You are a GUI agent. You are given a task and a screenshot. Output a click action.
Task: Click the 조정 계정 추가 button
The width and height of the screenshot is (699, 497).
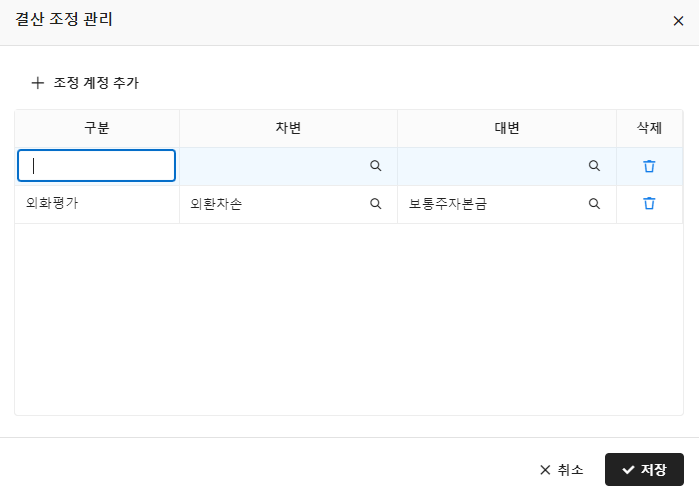[x=85, y=83]
